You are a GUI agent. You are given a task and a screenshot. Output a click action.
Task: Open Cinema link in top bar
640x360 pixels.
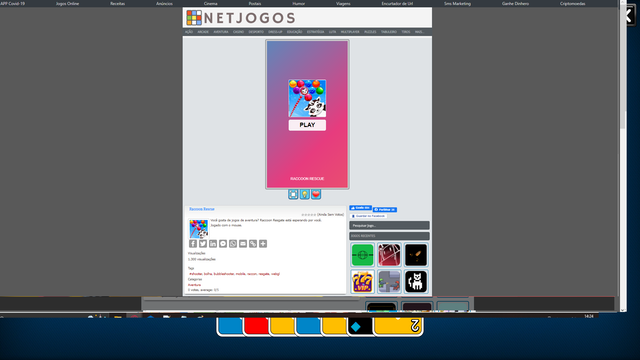point(211,3)
